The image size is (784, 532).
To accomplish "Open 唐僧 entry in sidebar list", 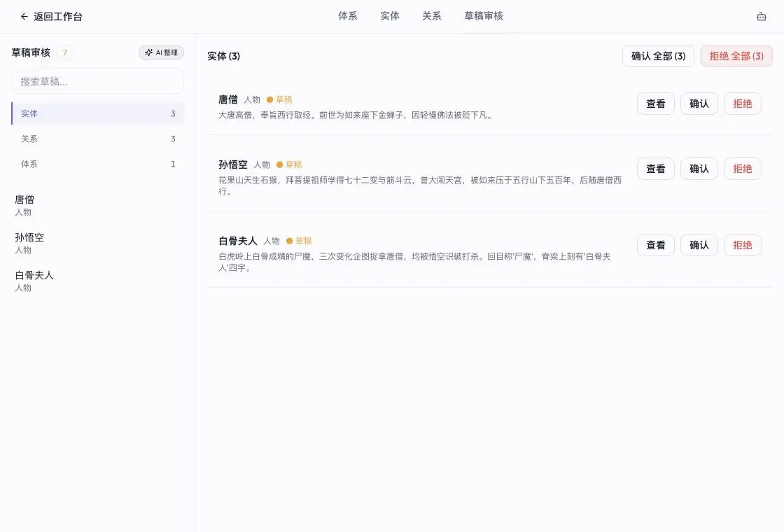I will [x=97, y=206].
